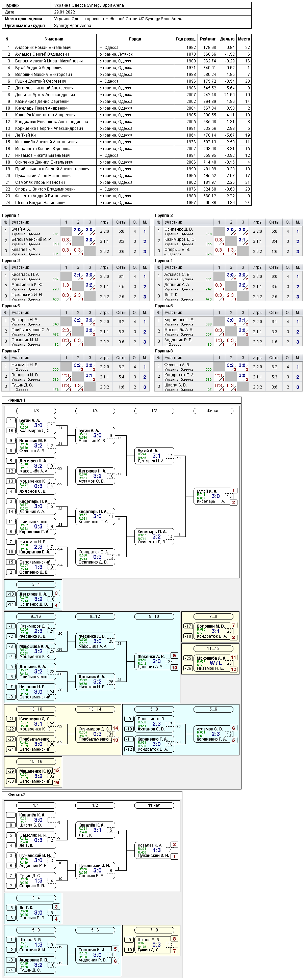Viewport: 306px width, 980px height.
Task: Select participant row Ахламов Сергей Вадимович
Action: 127,54
